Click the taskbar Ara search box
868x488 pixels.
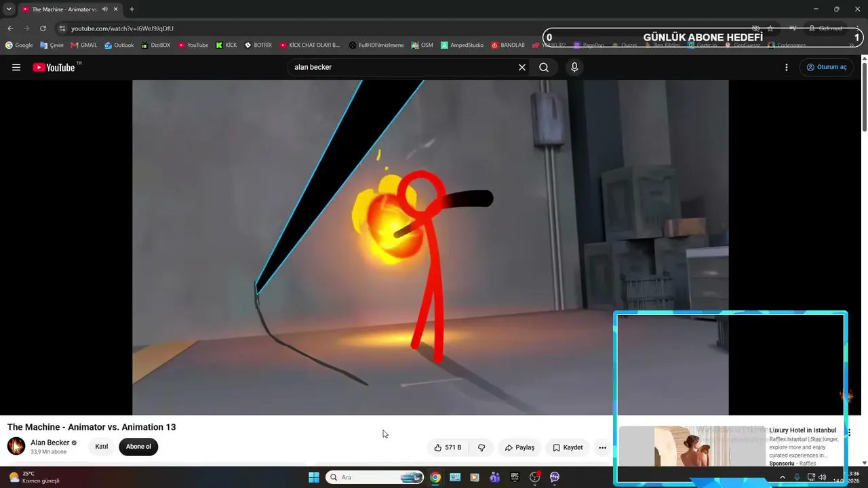coord(374,477)
